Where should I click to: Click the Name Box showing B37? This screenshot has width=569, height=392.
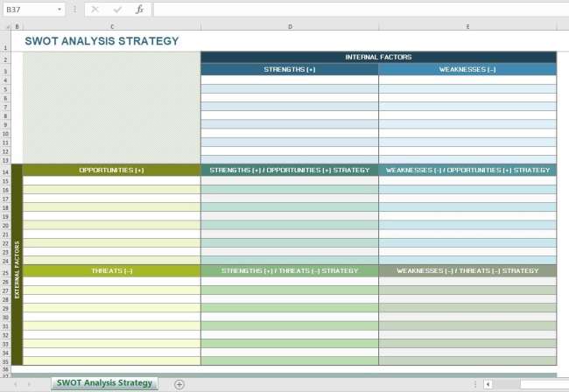point(30,10)
